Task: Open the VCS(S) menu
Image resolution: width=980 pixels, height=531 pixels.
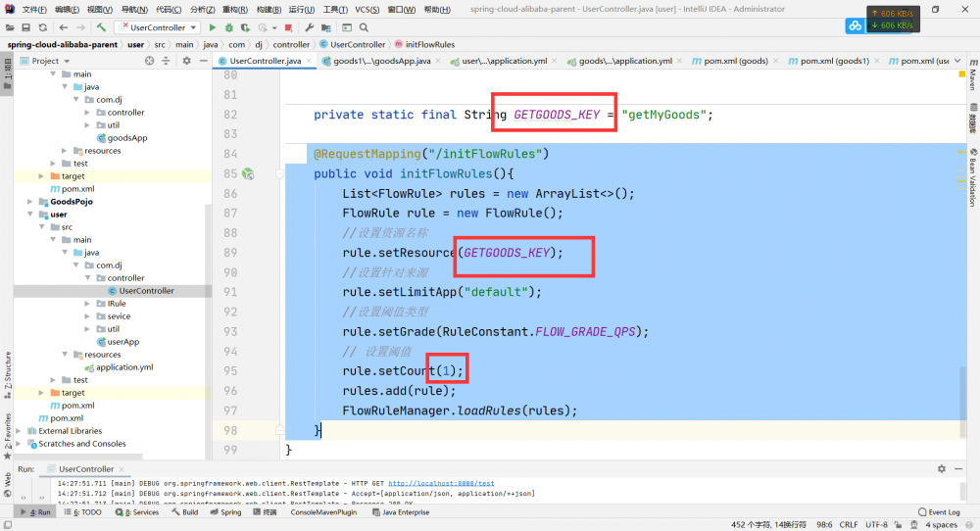Action: (x=367, y=9)
